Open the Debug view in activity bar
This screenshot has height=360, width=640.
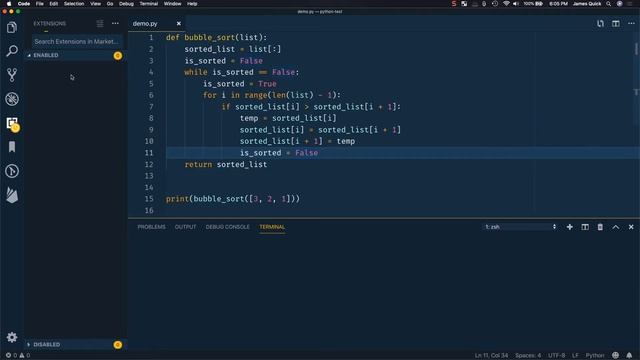[x=12, y=99]
